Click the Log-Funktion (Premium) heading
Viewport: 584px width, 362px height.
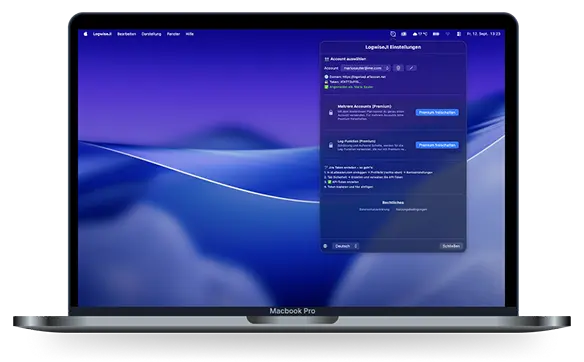(x=356, y=142)
